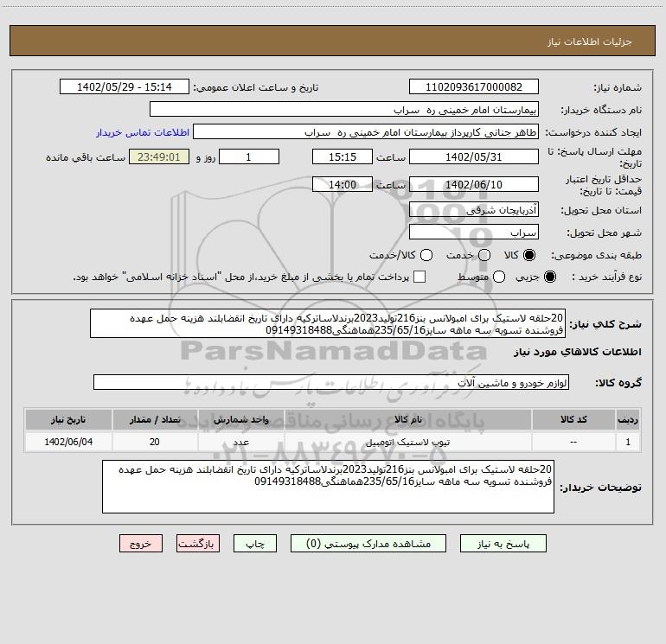Click the row number cell 1
Viewport: 666px width, 644px height.
[628, 442]
